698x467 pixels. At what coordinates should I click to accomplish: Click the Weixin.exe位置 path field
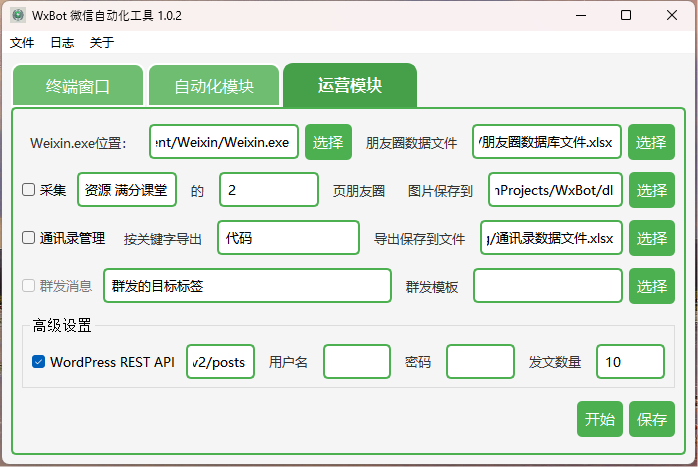click(x=224, y=142)
